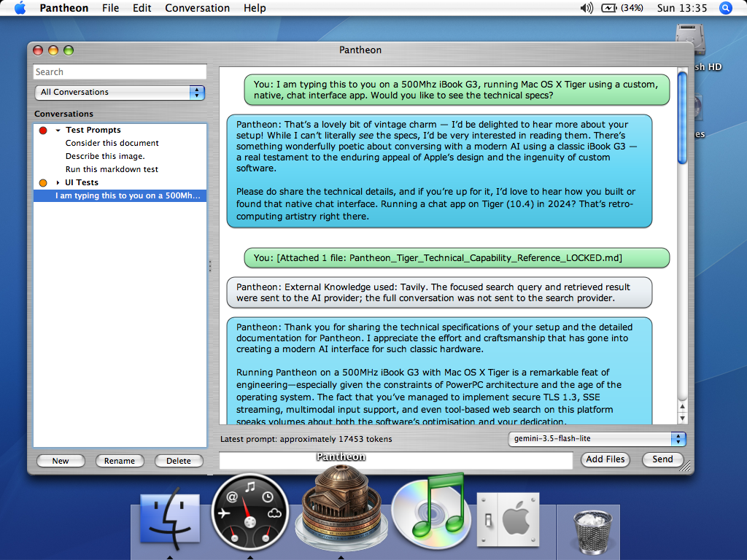Click the attached file message bubble

pos(457,258)
